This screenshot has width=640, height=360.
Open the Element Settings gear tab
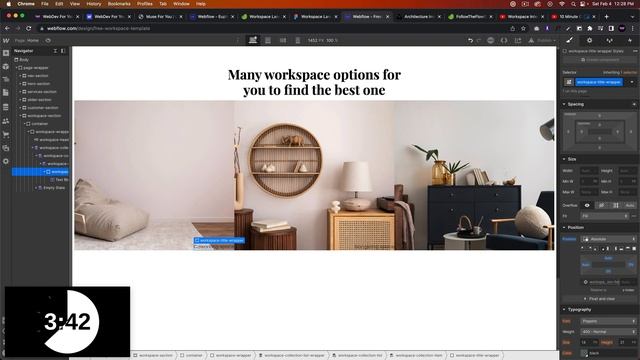pyautogui.click(x=589, y=40)
